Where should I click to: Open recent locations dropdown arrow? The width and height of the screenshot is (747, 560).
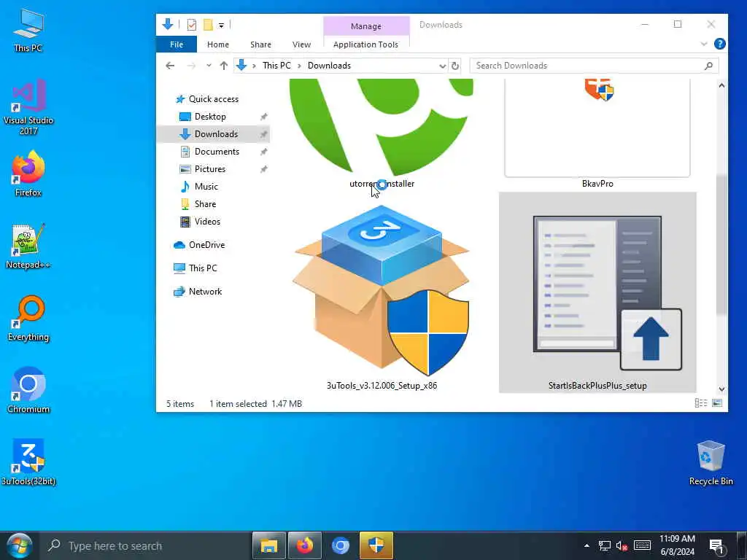point(209,66)
